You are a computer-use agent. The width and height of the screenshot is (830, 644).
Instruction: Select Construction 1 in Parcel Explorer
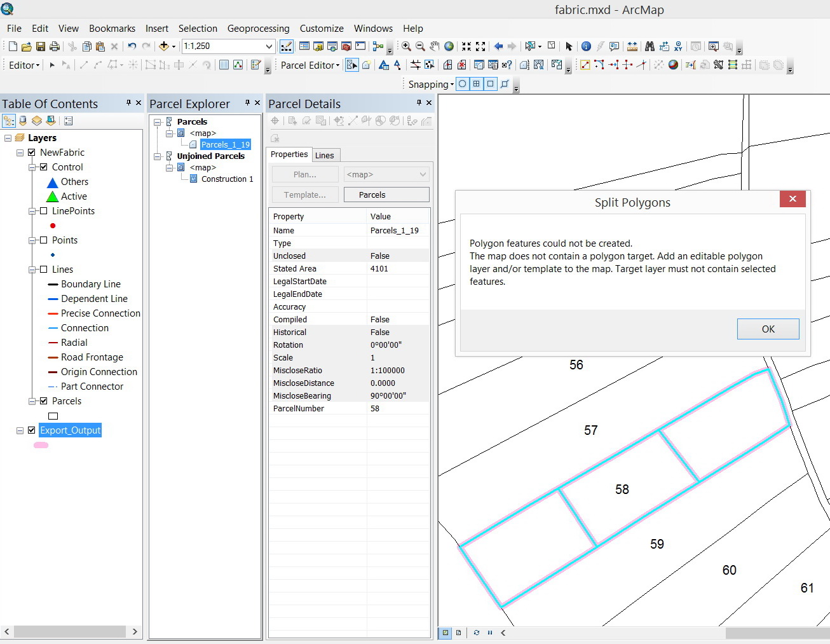[x=227, y=179]
